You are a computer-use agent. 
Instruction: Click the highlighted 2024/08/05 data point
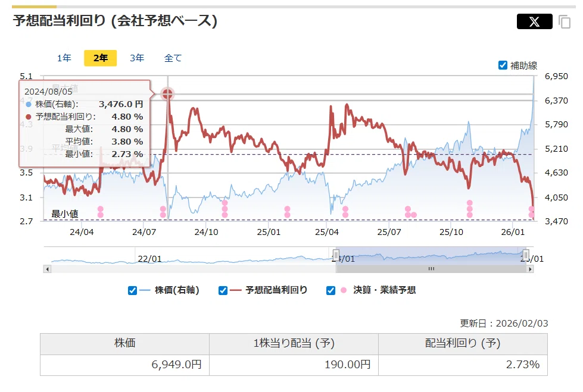click(x=167, y=94)
